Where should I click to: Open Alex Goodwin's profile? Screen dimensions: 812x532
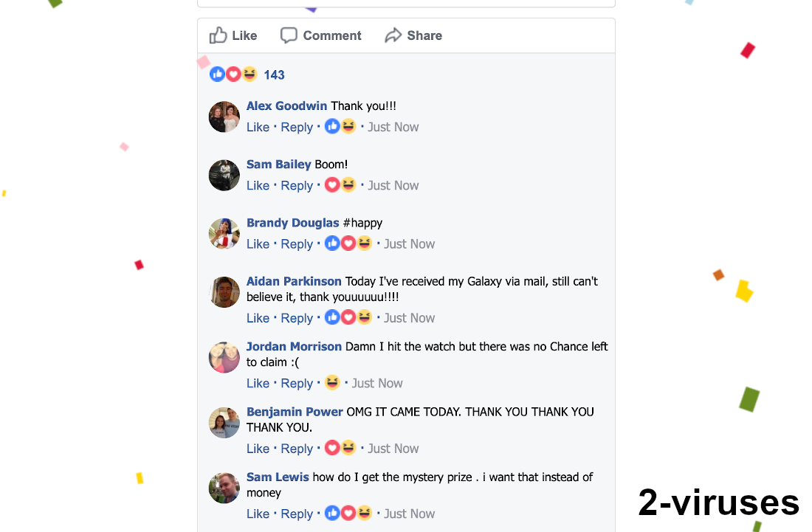coord(286,106)
